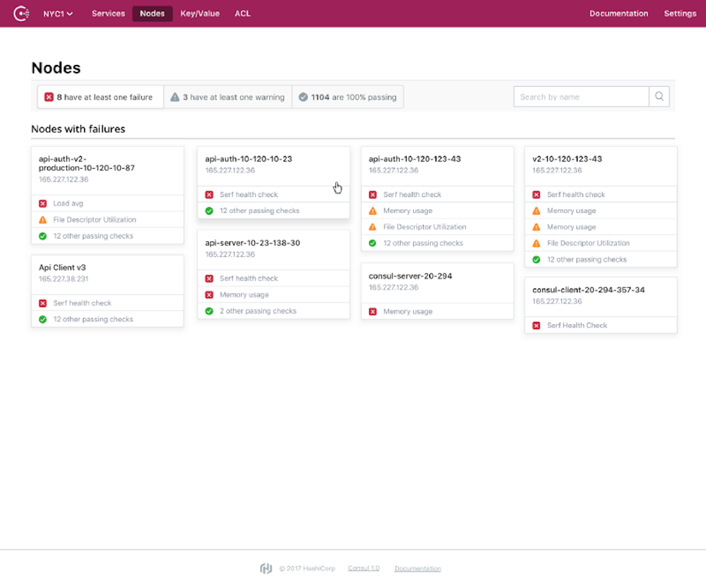Expand the consul-server-20-294 node card
Screen dimensions: 706x588
click(x=437, y=281)
